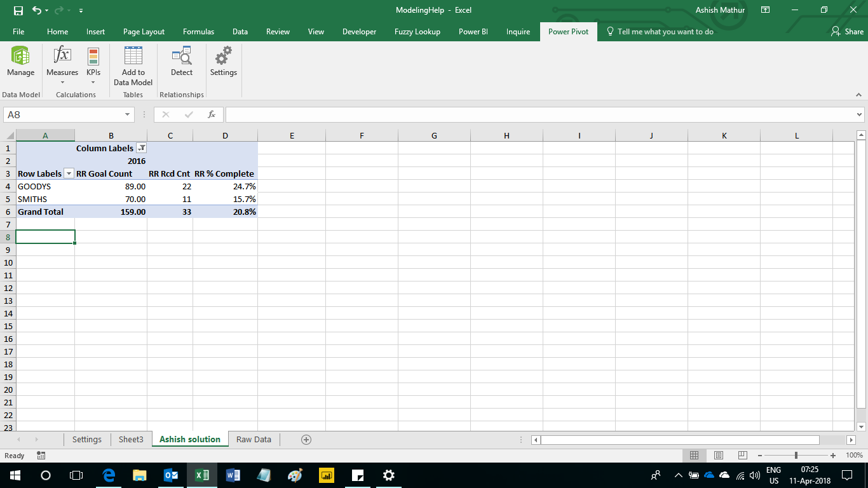Click the zoom in plus button
The width and height of the screenshot is (868, 488).
click(833, 455)
